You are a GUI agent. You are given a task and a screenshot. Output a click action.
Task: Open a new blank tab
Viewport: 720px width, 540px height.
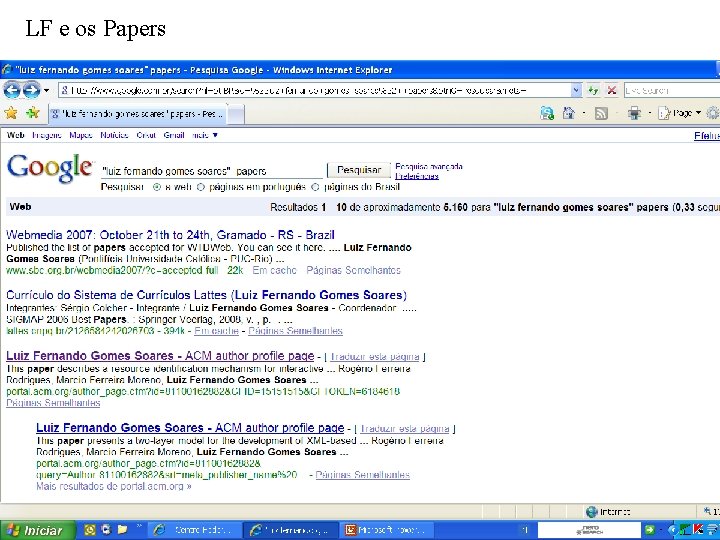coord(236,114)
